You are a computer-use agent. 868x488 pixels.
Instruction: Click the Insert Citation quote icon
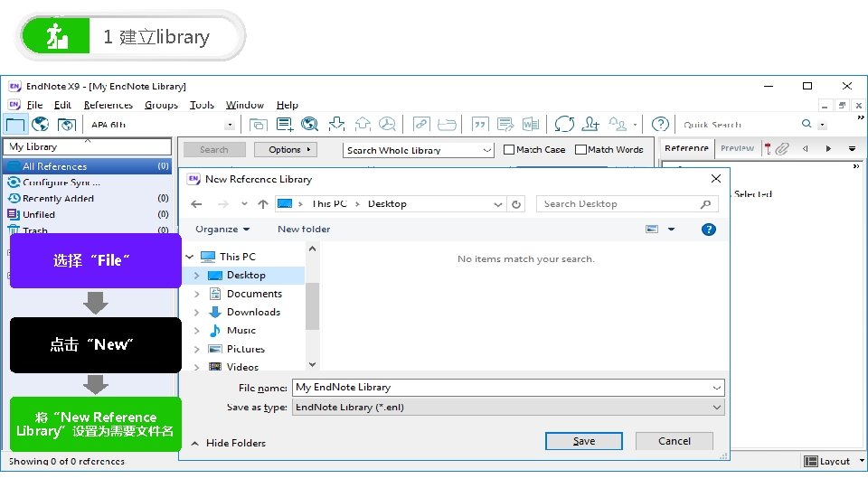pyautogui.click(x=479, y=125)
